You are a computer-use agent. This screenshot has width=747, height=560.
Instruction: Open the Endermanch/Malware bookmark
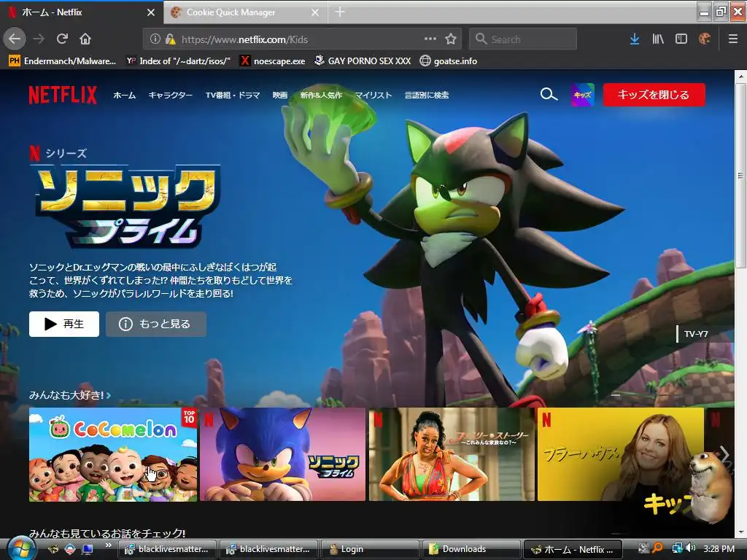tap(63, 61)
